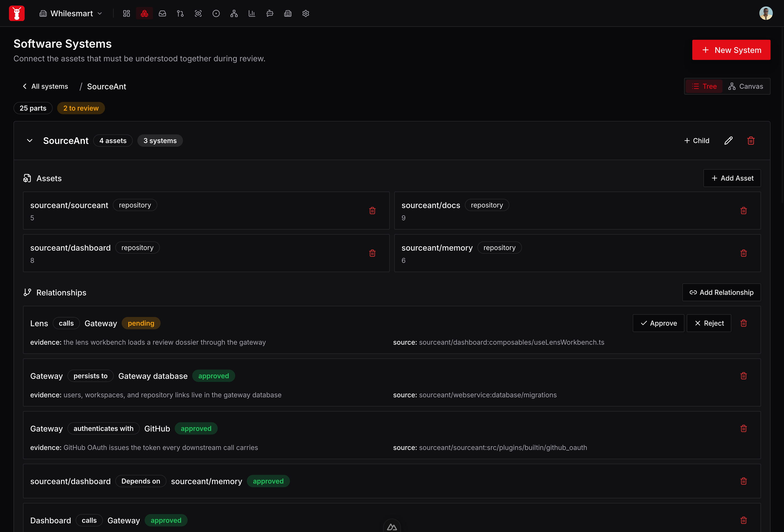Open the user avatar menu
The height and width of the screenshot is (532, 784).
pos(766,13)
